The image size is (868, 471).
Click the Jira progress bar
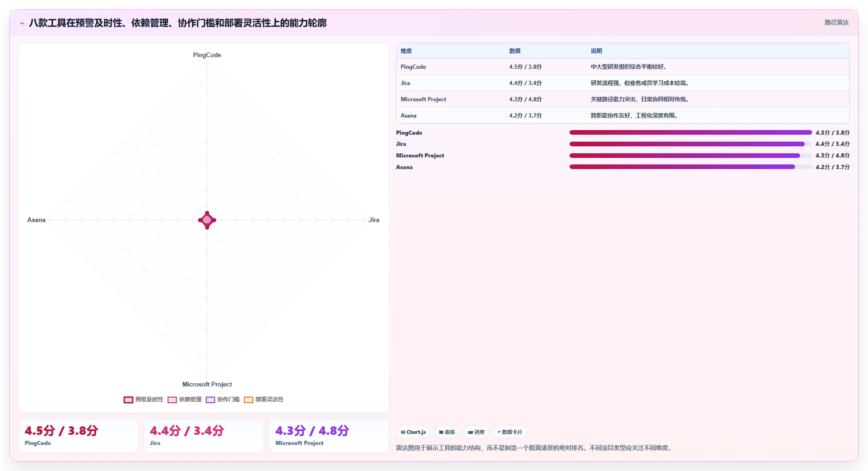point(690,144)
